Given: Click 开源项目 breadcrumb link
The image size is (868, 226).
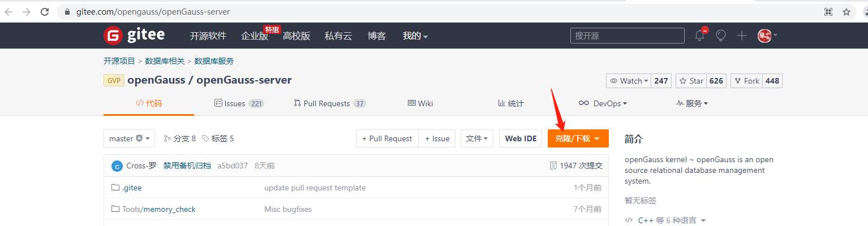Looking at the screenshot, I should tap(119, 61).
